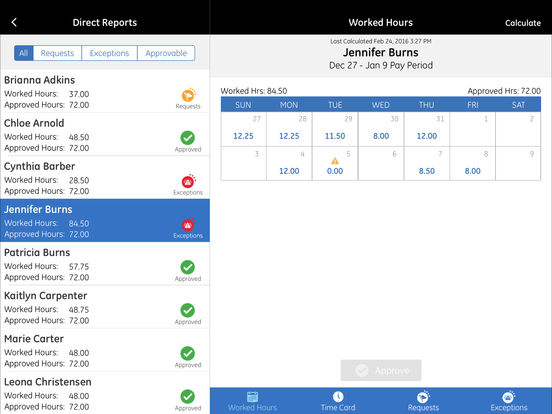Select the All filter segment
552x414 pixels.
click(x=24, y=53)
